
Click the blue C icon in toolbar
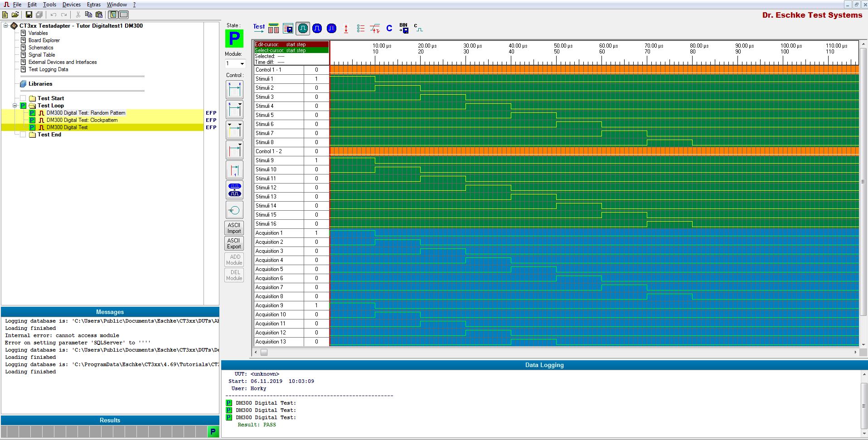389,29
